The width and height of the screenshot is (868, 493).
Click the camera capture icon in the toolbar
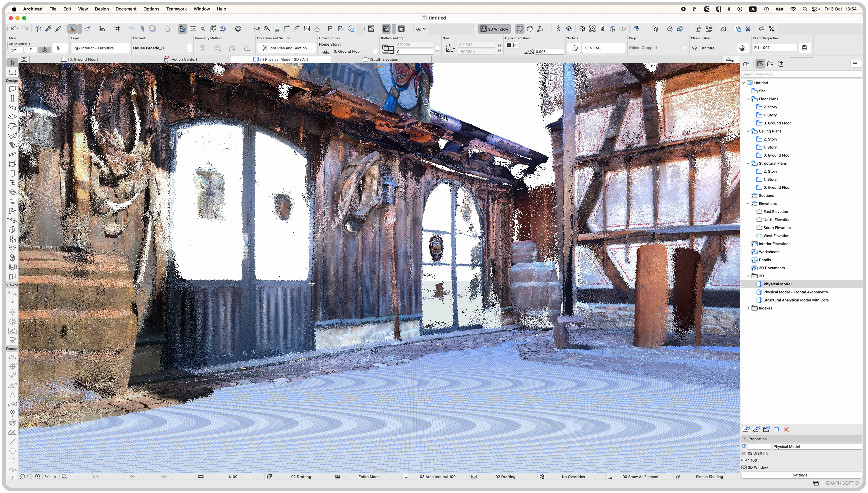[x=723, y=29]
